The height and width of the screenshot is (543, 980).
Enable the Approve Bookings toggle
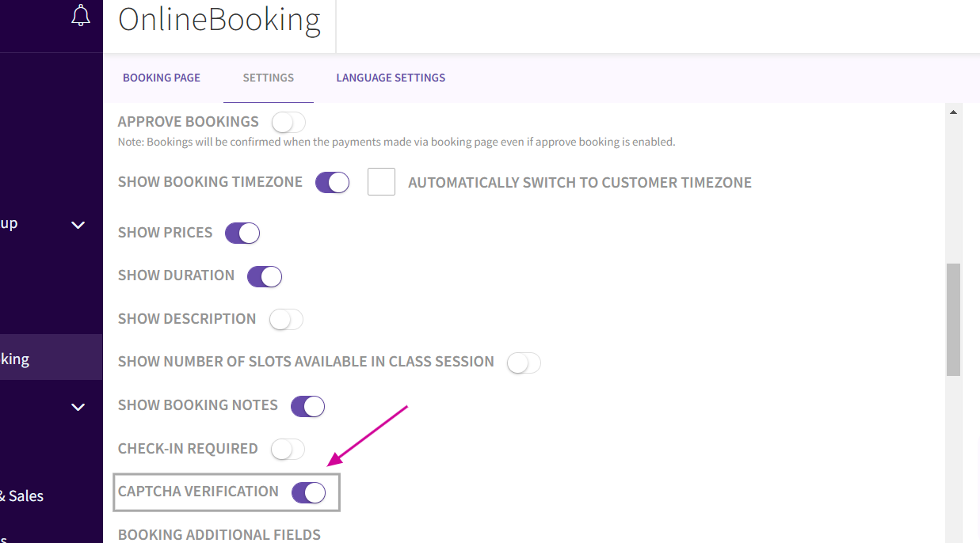[288, 123]
